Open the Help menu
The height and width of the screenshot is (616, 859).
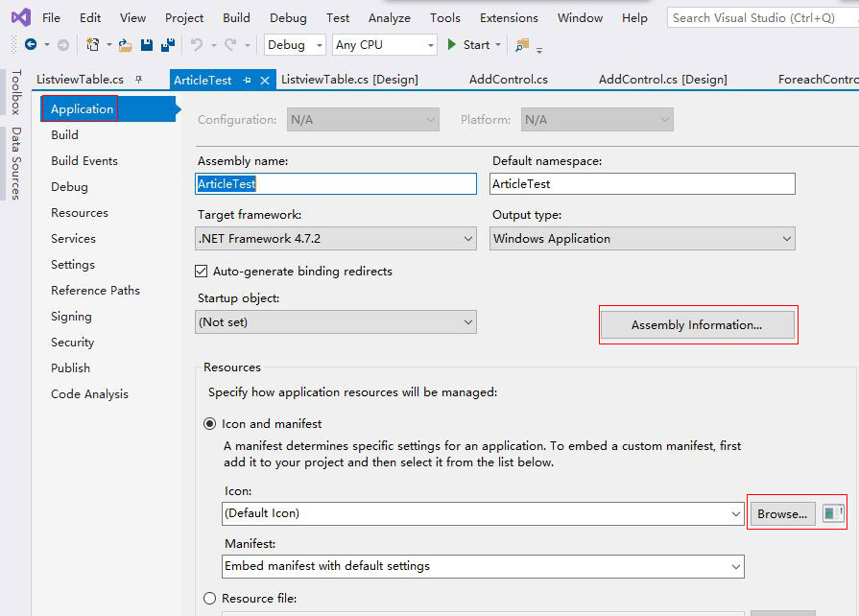(x=634, y=18)
